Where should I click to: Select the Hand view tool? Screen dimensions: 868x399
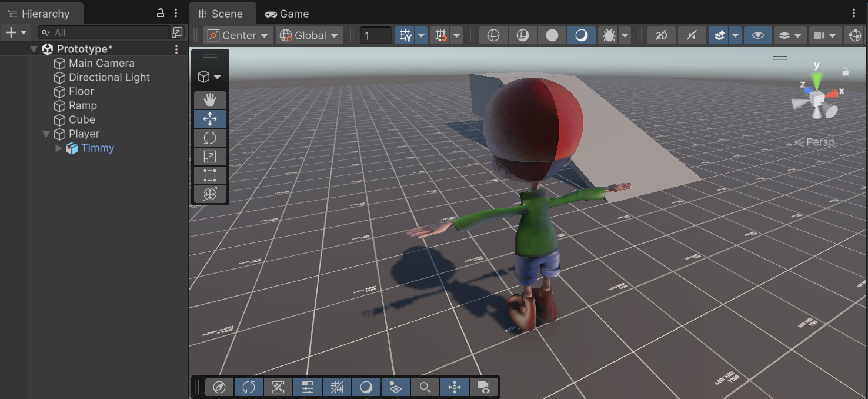(x=210, y=100)
